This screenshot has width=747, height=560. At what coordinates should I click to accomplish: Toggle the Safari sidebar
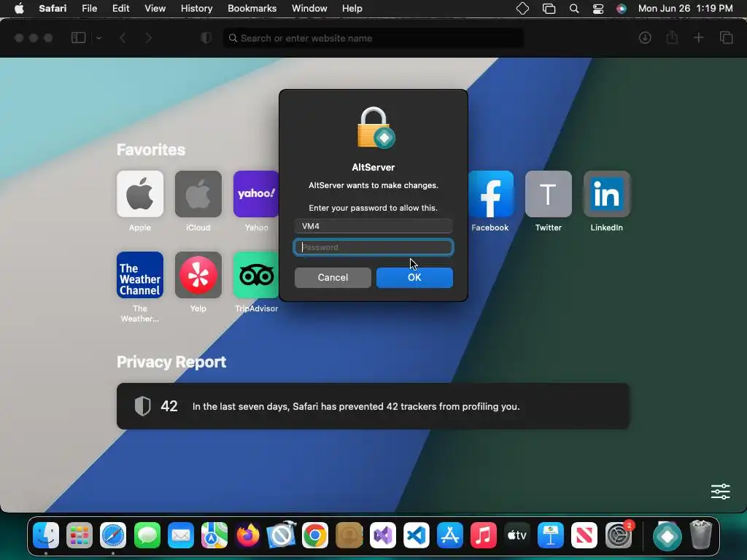click(x=78, y=38)
